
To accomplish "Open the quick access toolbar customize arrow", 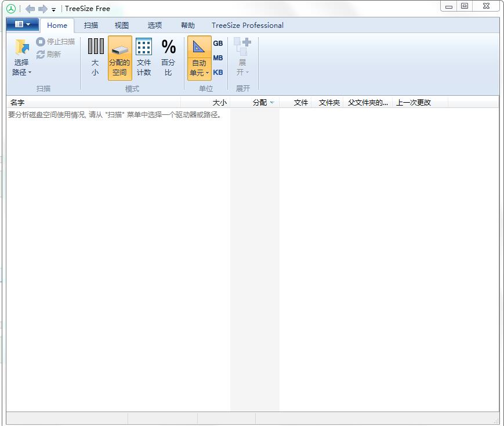I will coord(54,10).
